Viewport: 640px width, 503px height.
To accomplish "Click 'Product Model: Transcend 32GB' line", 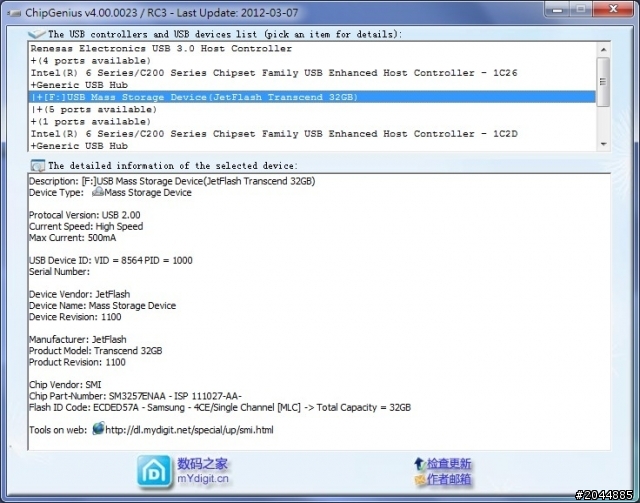I will (x=96, y=351).
